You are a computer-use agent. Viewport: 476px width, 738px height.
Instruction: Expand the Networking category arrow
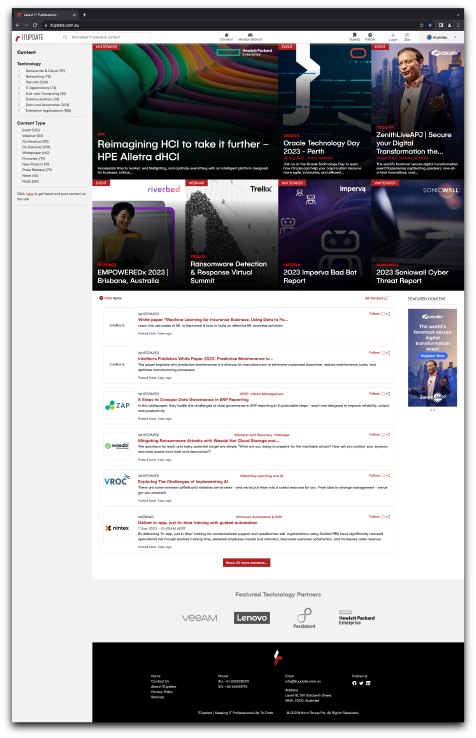click(19, 76)
